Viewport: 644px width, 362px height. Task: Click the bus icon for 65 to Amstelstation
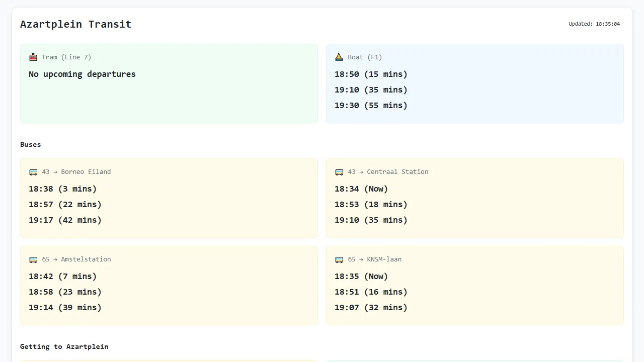[33, 259]
